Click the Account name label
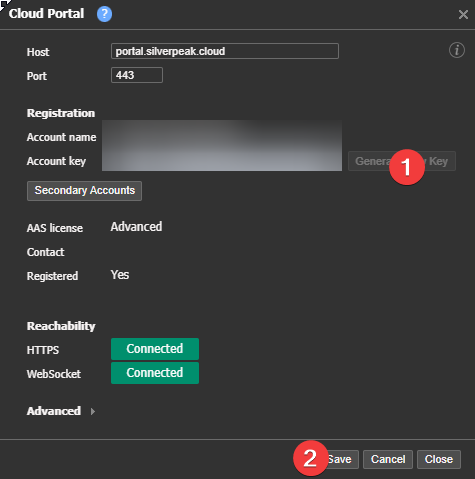 (x=61, y=137)
